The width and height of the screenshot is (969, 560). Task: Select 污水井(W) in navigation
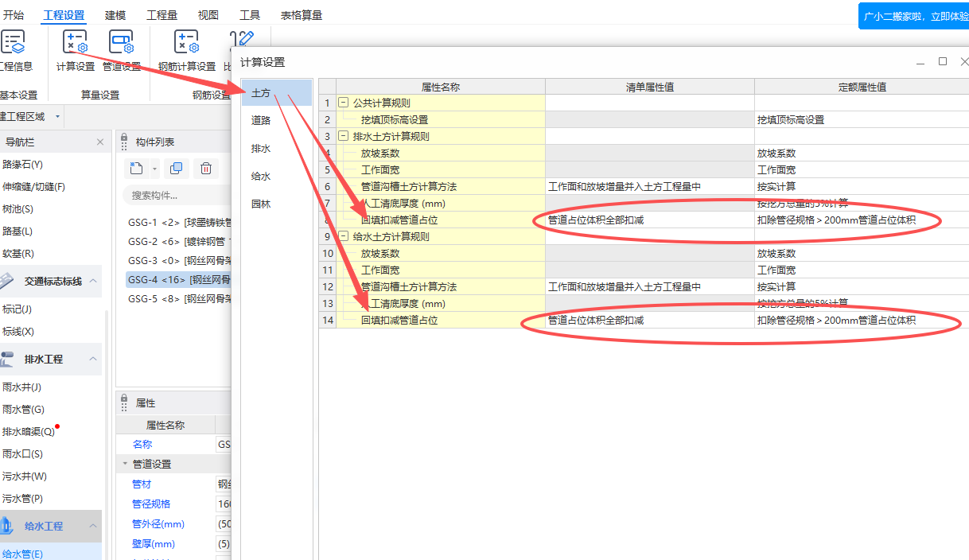point(24,476)
